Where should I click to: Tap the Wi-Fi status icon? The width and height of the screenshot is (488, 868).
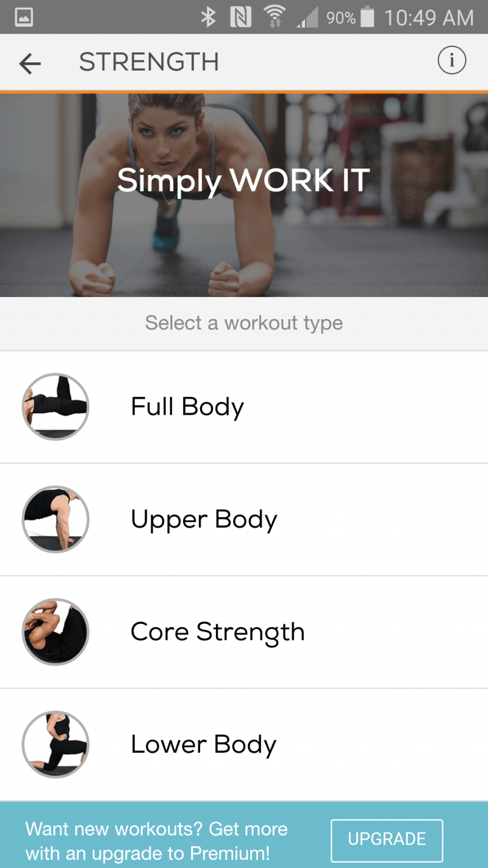pyautogui.click(x=274, y=17)
